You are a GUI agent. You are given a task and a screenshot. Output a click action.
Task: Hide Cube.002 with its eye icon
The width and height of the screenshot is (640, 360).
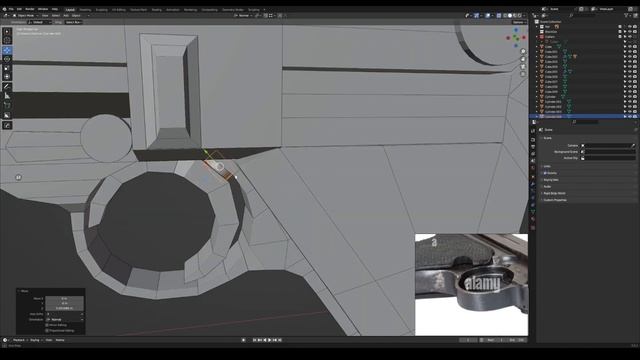[629, 57]
